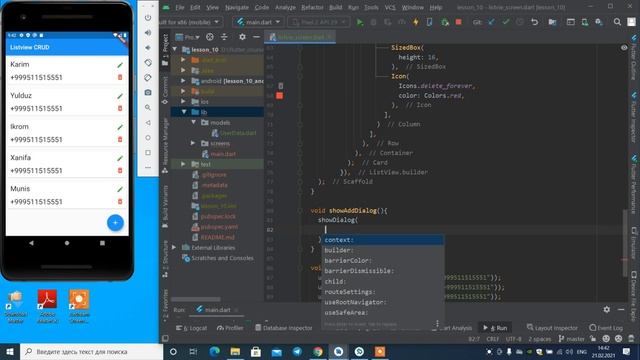Open the Database Inspector tool window
This screenshot has height=360, width=640.
point(283,328)
